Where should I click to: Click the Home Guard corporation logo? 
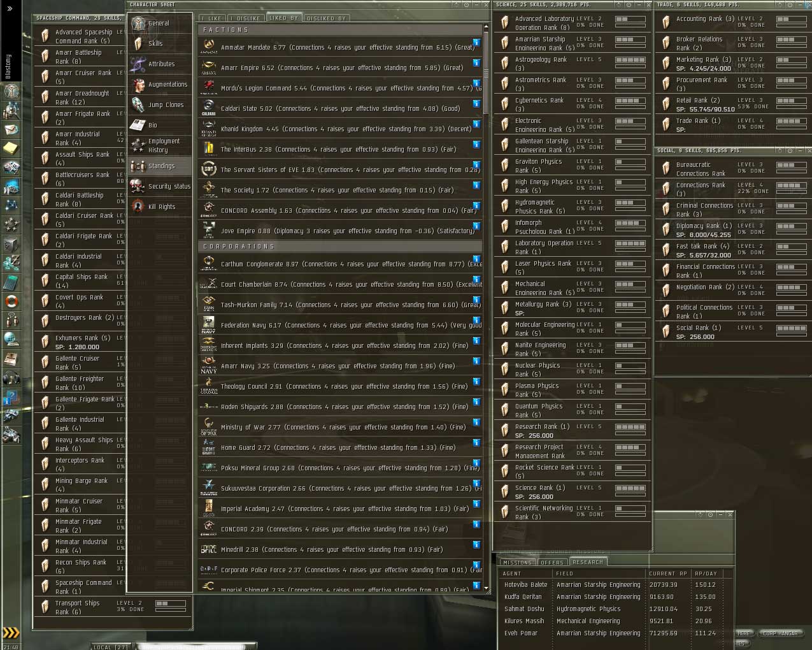pos(208,447)
